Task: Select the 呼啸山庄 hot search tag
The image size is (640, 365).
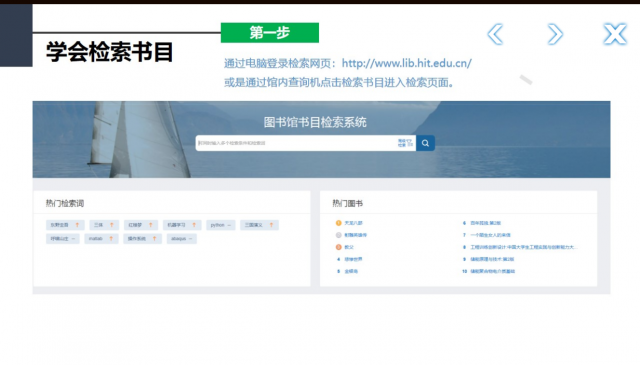Action: (x=63, y=239)
